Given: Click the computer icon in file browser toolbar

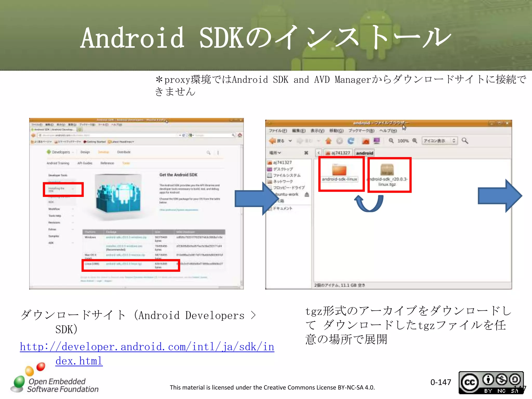Looking at the screenshot, I should 377,141.
